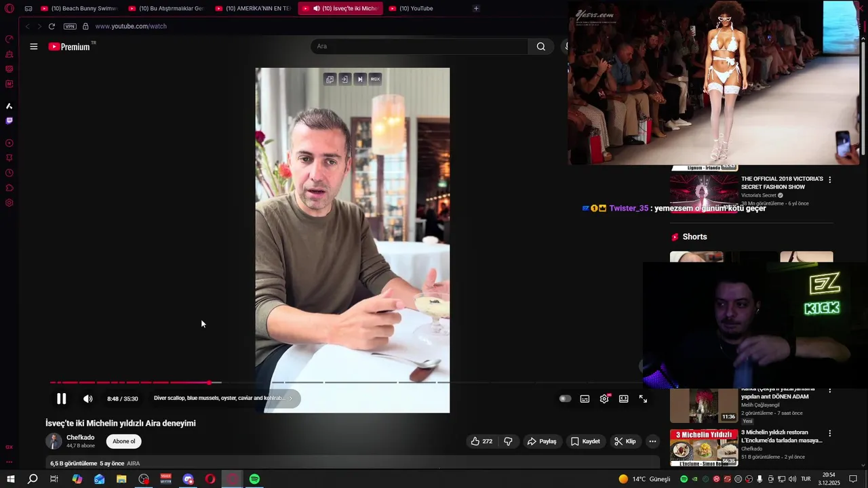Open Chefkado channel name link
The height and width of the screenshot is (488, 868).
(80, 437)
